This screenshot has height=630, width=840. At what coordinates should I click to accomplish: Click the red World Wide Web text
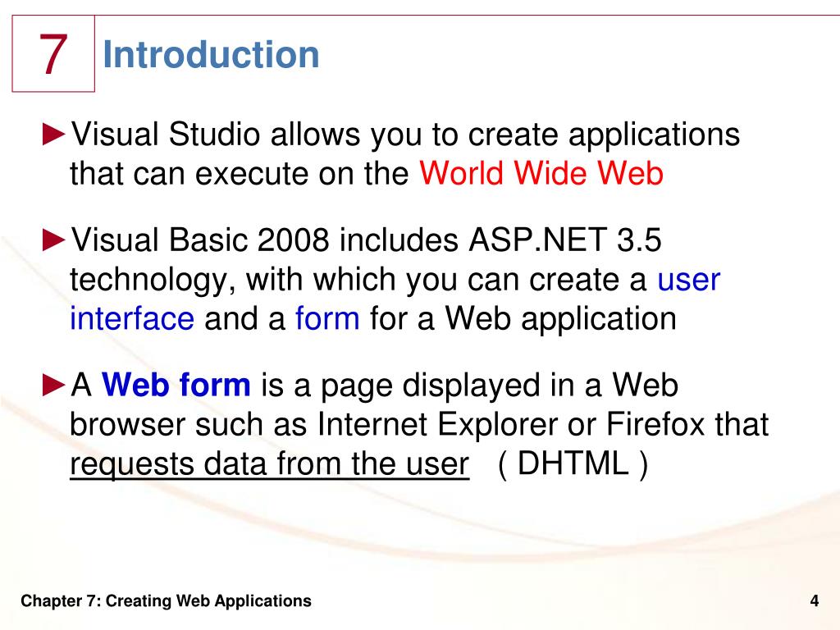541,173
